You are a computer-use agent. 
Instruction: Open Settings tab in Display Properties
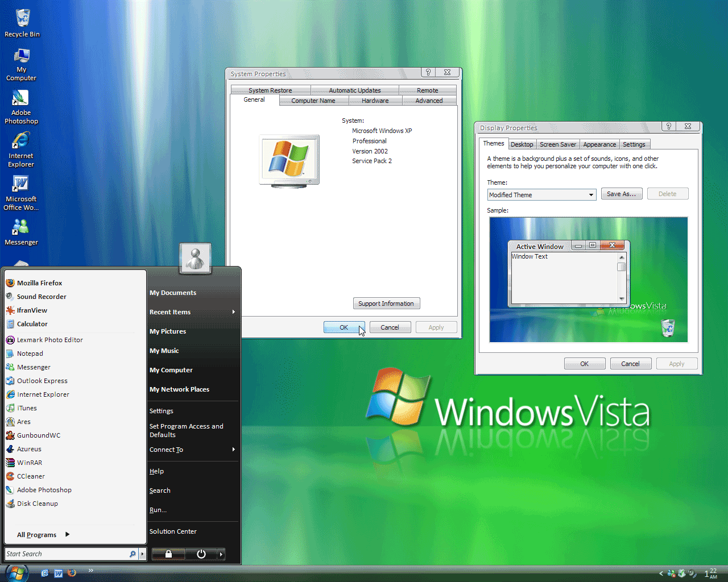[x=634, y=144]
